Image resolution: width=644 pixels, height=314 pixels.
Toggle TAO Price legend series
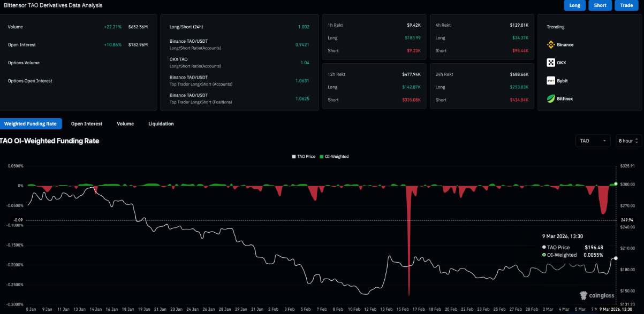305,157
